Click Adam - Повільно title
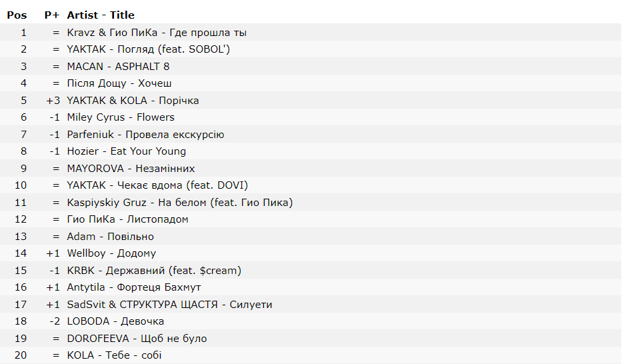The image size is (624, 364). coord(110,237)
